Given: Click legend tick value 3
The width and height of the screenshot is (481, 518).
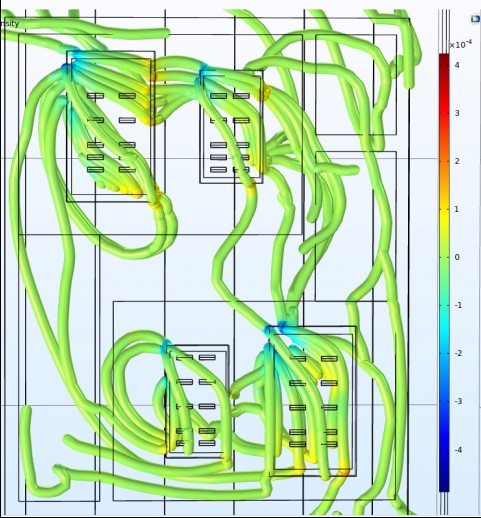Looking at the screenshot, I should (457, 113).
